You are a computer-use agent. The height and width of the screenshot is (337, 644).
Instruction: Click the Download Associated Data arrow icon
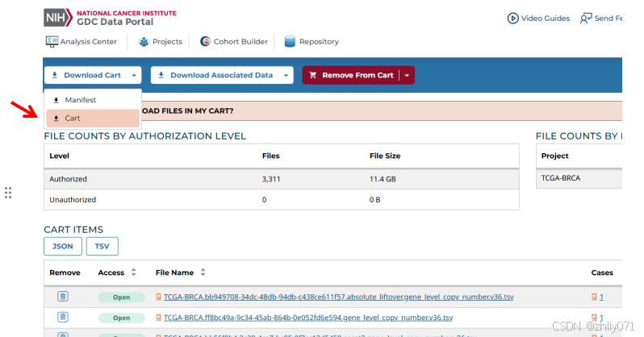click(161, 75)
